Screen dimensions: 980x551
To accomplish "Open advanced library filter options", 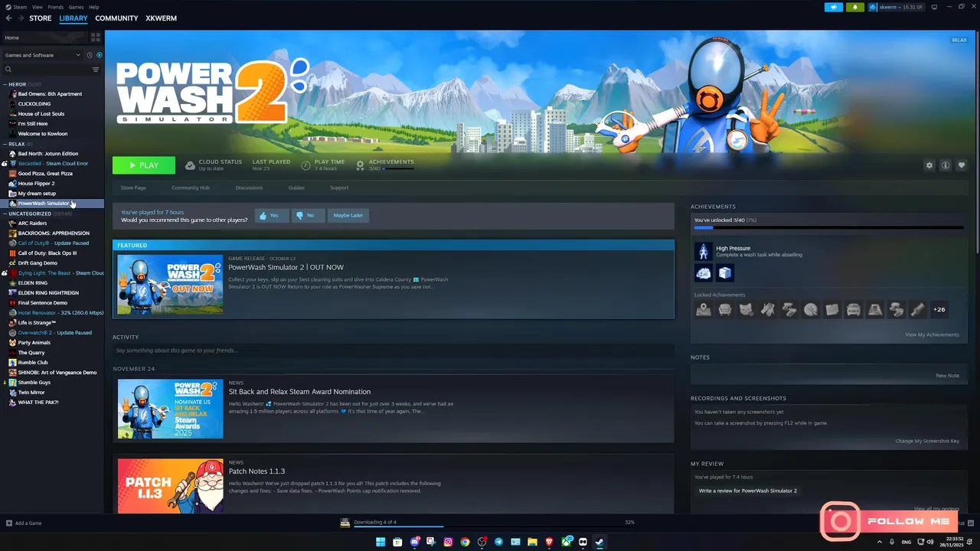I will pyautogui.click(x=96, y=70).
